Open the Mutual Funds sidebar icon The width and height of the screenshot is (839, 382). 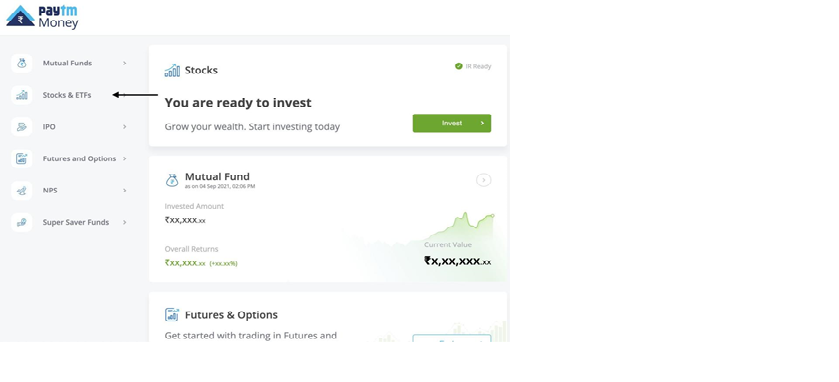point(21,63)
